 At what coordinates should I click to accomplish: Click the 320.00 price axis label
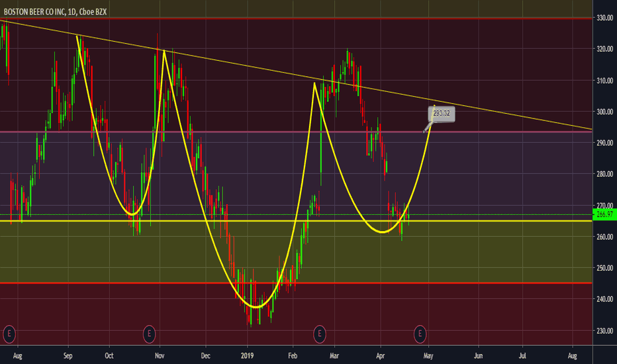click(x=605, y=49)
